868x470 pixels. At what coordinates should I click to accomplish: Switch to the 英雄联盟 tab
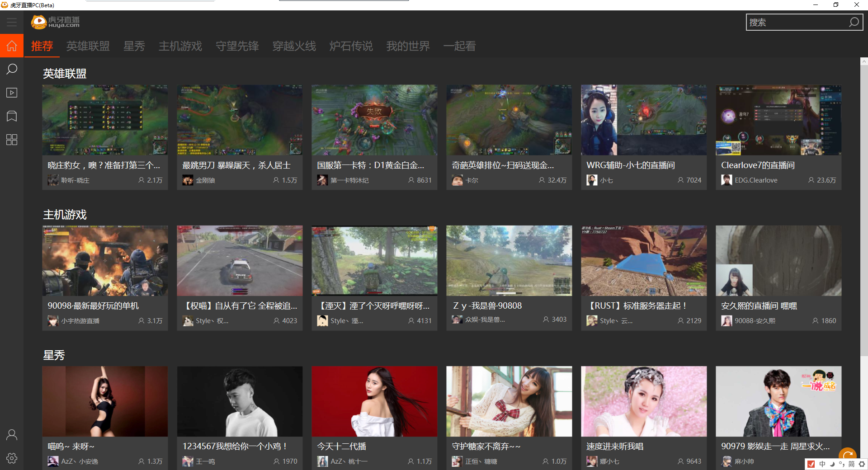coord(88,46)
